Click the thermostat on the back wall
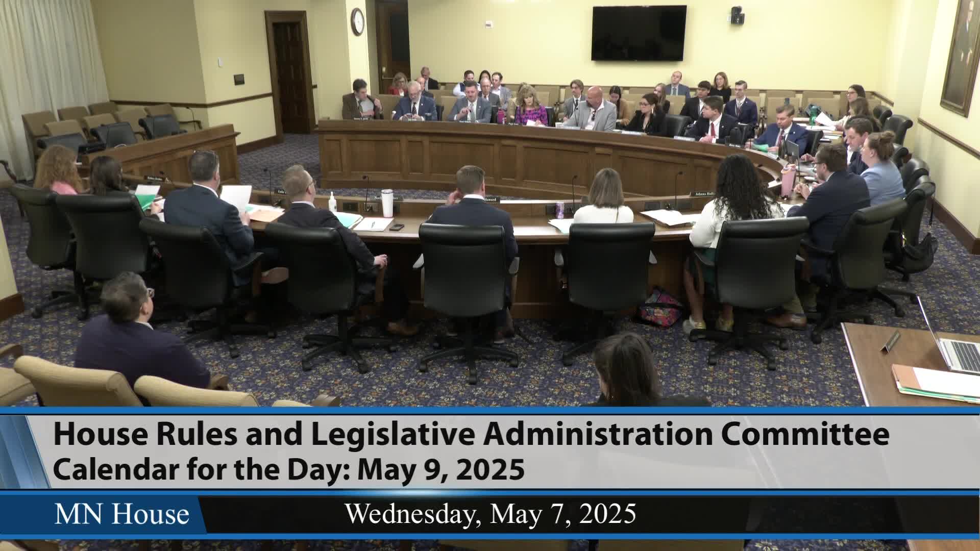The height and width of the screenshot is (551, 980). (x=488, y=24)
